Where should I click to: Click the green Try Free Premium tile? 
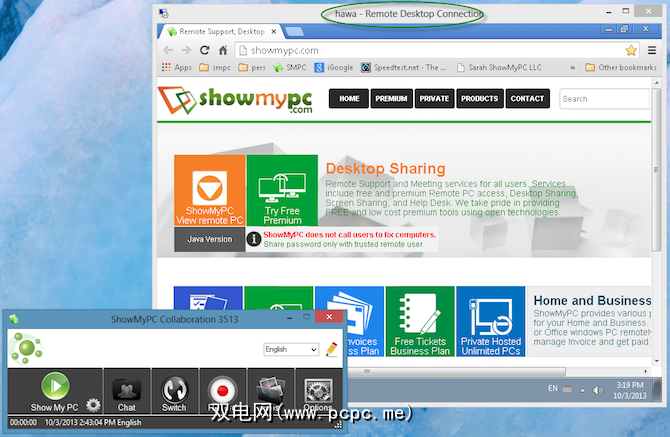click(282, 191)
